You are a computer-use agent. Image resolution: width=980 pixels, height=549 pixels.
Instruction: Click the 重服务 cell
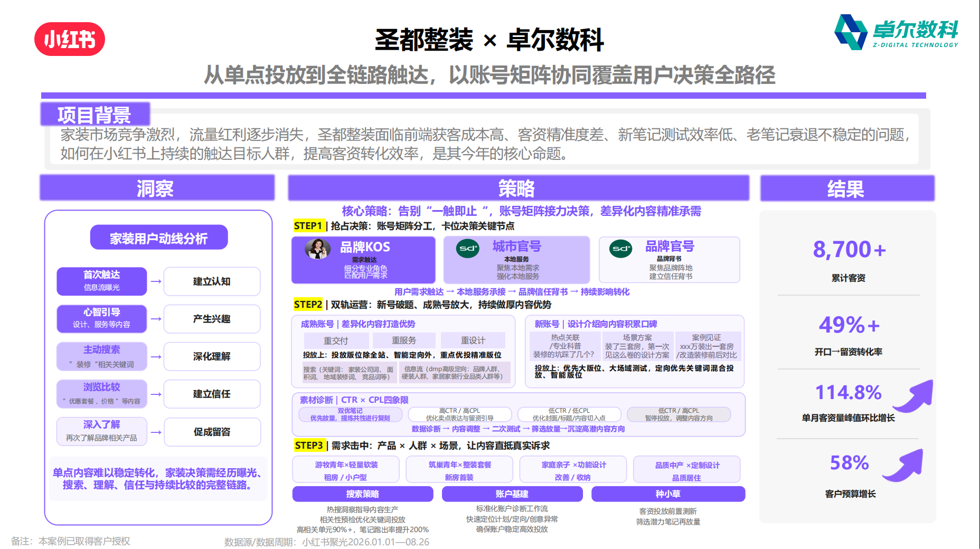(x=404, y=340)
